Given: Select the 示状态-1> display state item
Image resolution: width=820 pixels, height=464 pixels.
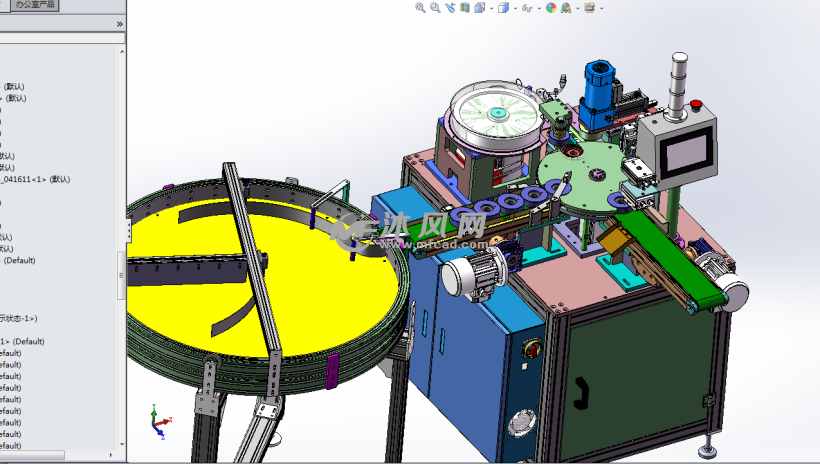Looking at the screenshot, I should tap(18, 318).
